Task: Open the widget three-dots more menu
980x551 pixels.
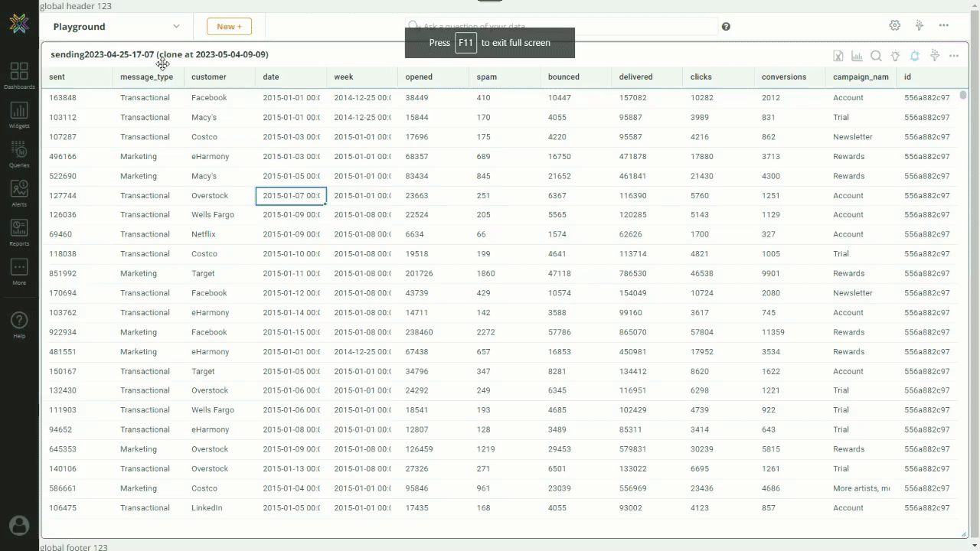Action: 954,56
